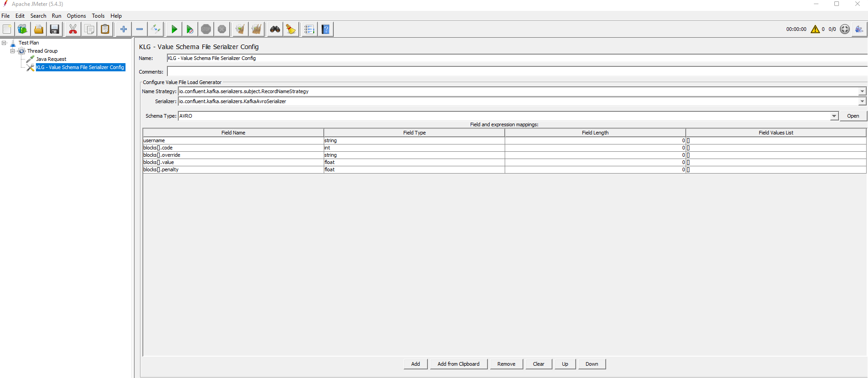Open the Help menu
Screen dimensions: 868x378
(x=116, y=15)
